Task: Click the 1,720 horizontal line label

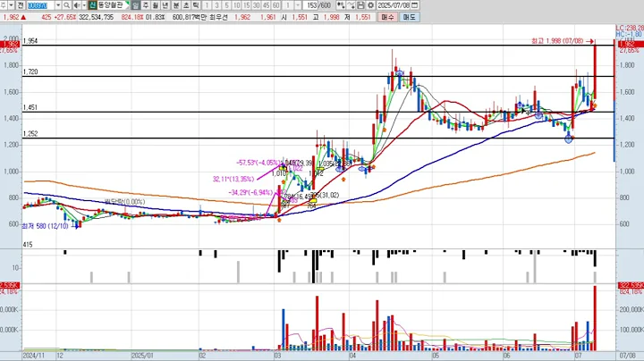Action: (30, 71)
